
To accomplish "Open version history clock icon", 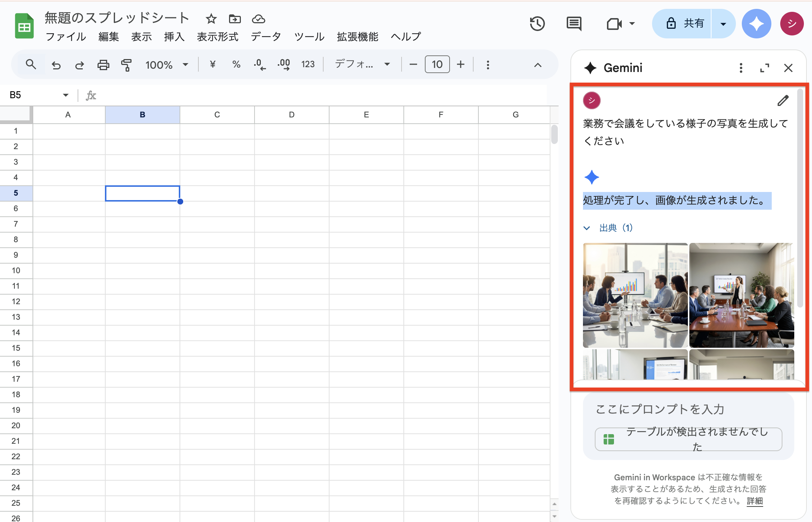I will [537, 24].
